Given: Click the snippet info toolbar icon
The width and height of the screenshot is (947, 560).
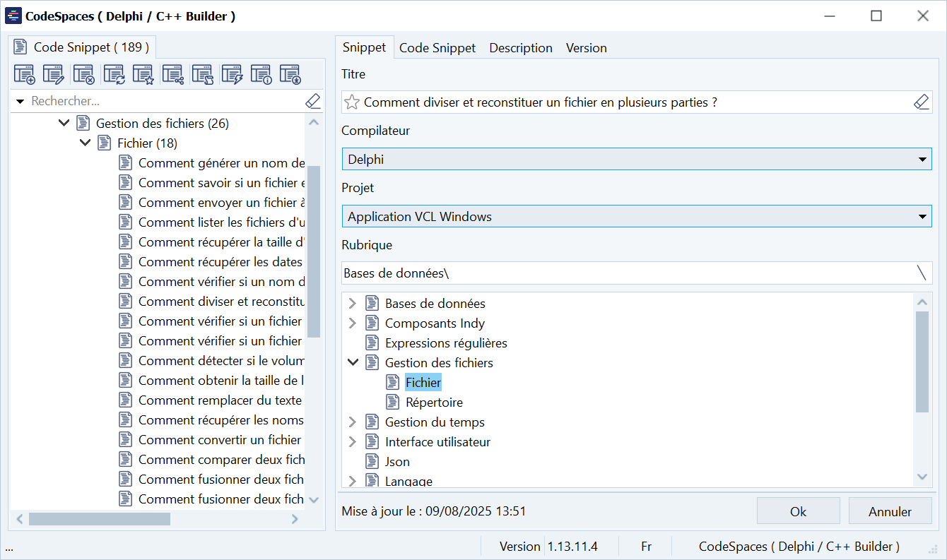Looking at the screenshot, I should 261,74.
